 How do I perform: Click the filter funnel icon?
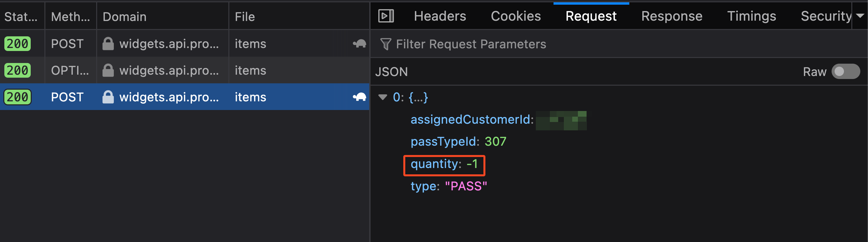click(386, 44)
